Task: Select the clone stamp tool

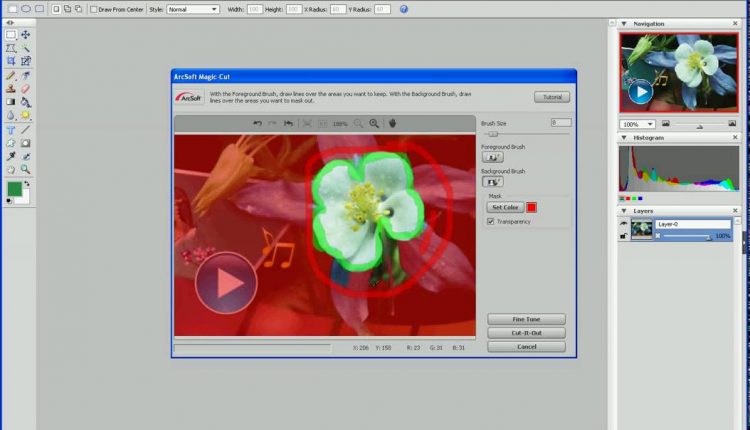Action: (11, 88)
